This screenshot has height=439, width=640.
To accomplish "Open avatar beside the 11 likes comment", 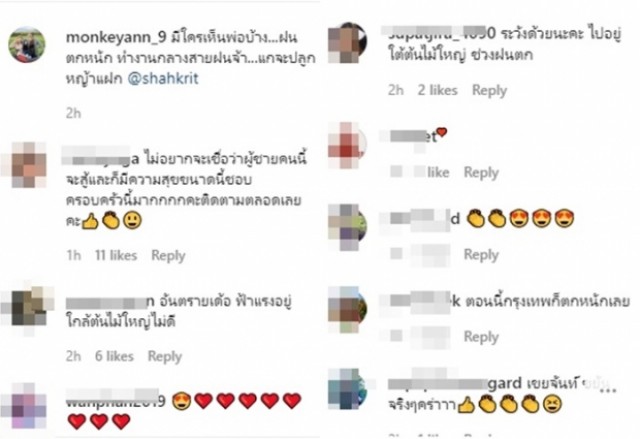I will tap(27, 165).
